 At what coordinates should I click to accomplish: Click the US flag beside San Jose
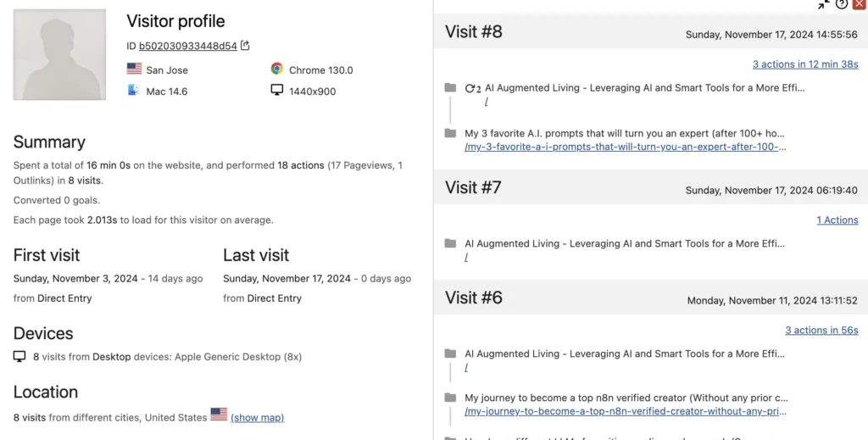point(134,70)
